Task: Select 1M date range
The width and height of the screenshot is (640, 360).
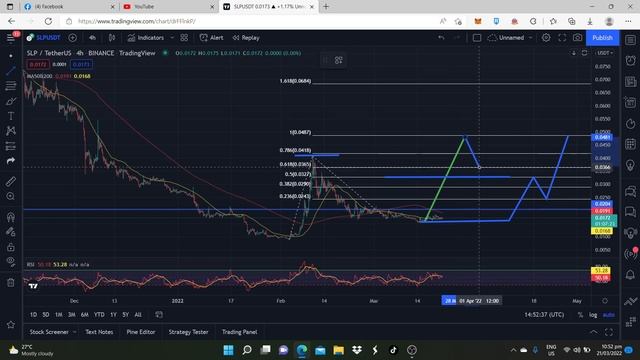Action: (x=59, y=315)
